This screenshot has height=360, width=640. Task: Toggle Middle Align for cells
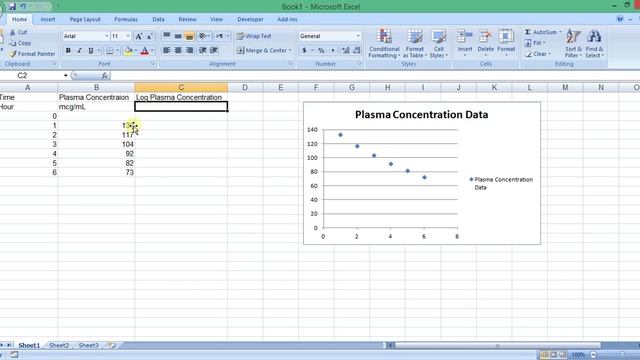(178, 36)
